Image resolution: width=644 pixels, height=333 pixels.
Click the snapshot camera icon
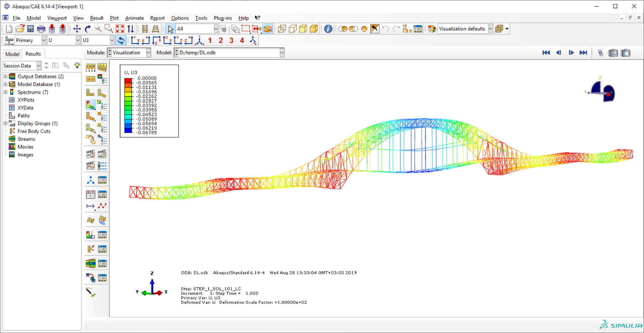[x=626, y=53]
